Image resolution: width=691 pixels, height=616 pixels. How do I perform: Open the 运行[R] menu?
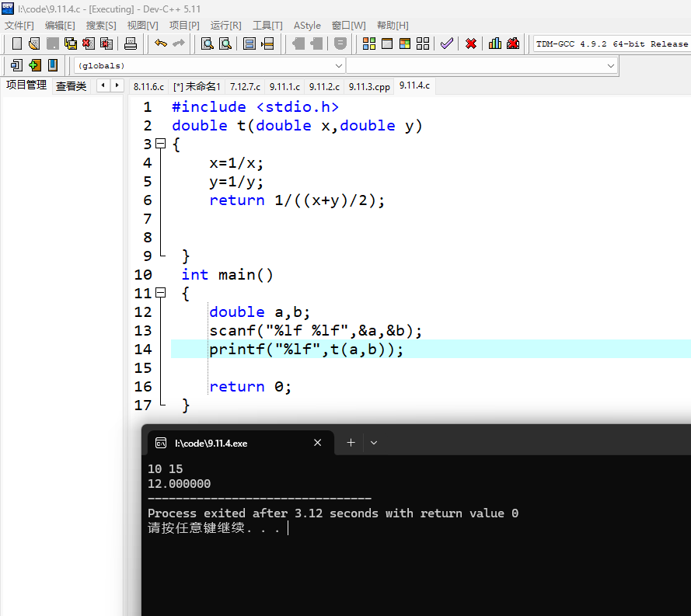click(225, 26)
